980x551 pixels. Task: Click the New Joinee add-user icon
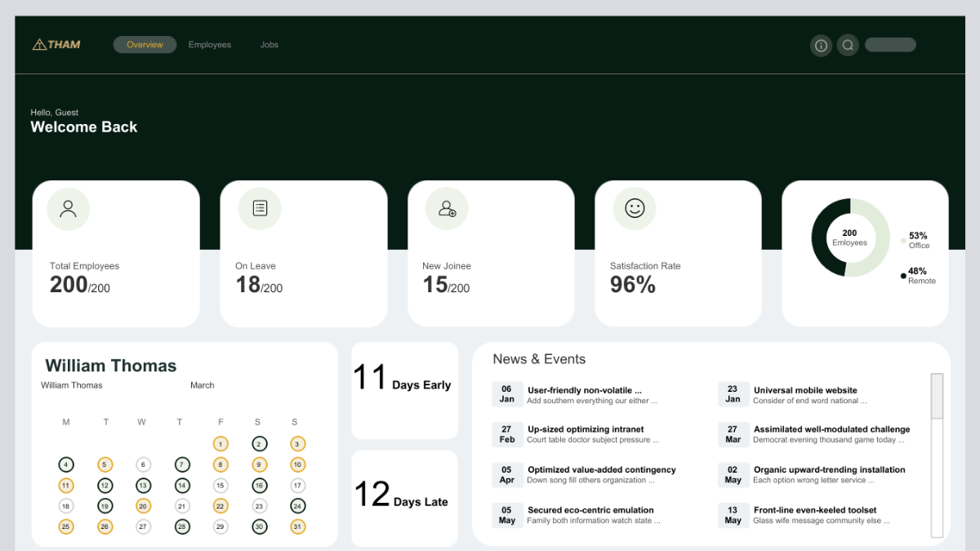pyautogui.click(x=447, y=209)
